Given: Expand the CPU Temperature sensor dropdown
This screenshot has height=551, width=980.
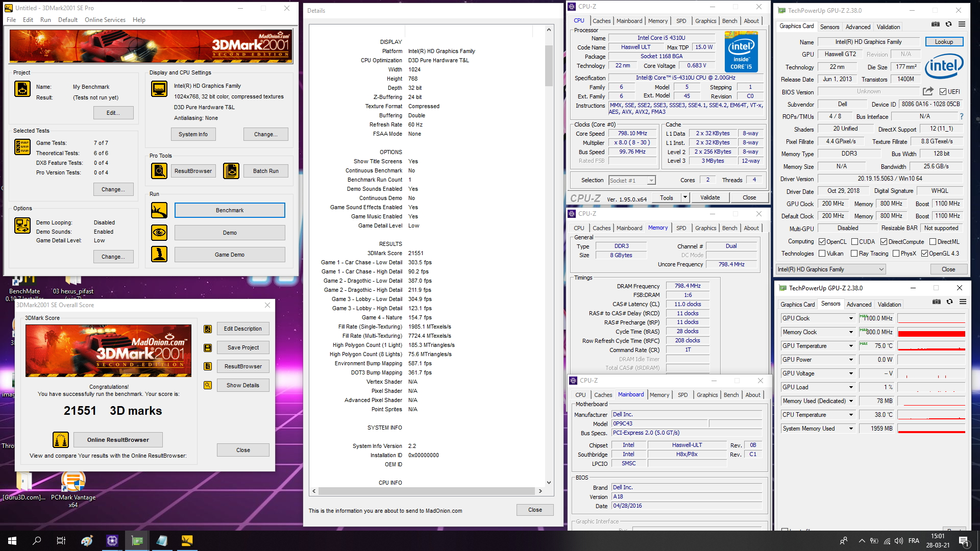Looking at the screenshot, I should 851,415.
